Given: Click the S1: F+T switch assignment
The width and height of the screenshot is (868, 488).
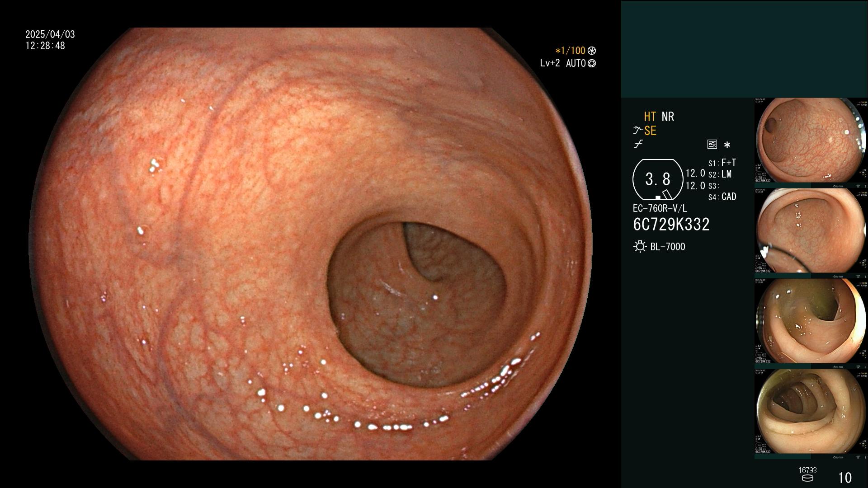Looking at the screenshot, I should (x=722, y=163).
